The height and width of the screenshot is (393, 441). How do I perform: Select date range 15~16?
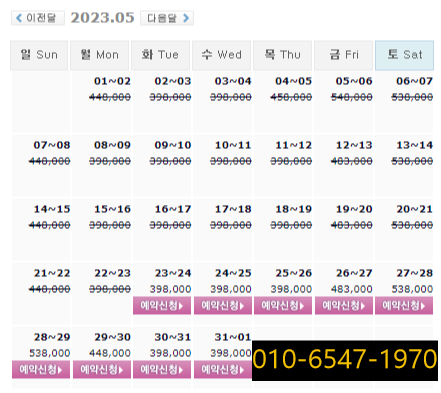pos(112,209)
